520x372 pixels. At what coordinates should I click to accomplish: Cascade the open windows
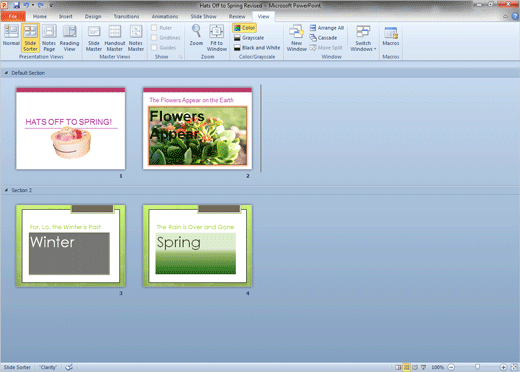(323, 38)
